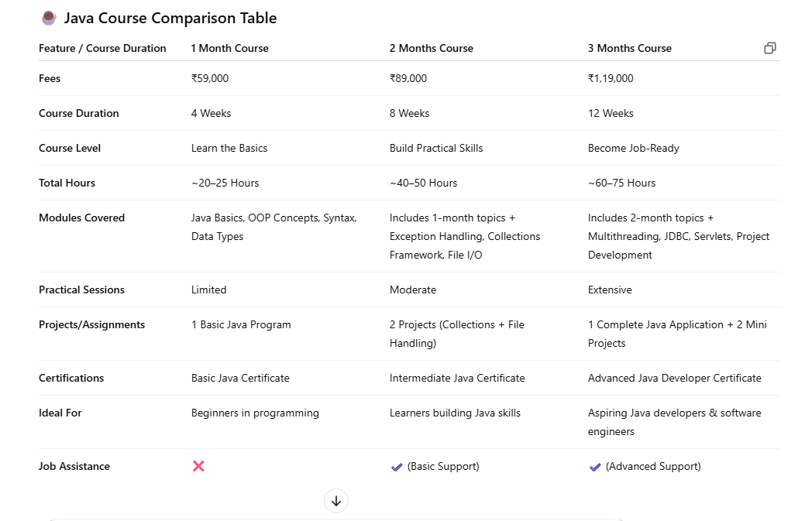Screen dimensions: 812x521
Task: Click the Modules Covered row label
Action: 81,218
